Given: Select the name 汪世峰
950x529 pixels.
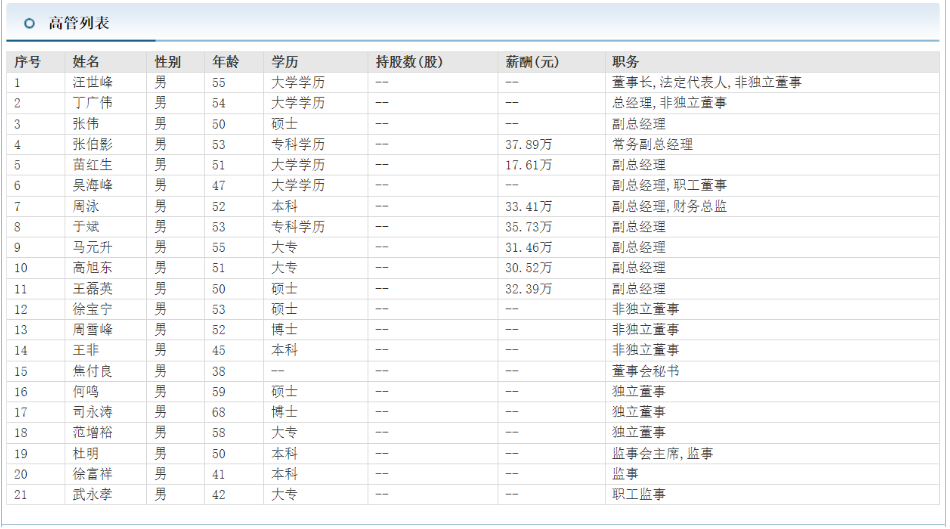Looking at the screenshot, I should (93, 82).
